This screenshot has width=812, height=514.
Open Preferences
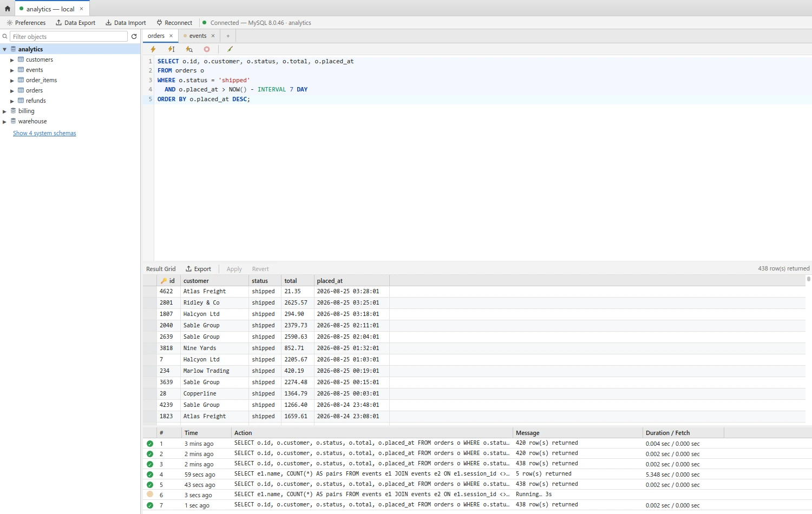tap(26, 23)
